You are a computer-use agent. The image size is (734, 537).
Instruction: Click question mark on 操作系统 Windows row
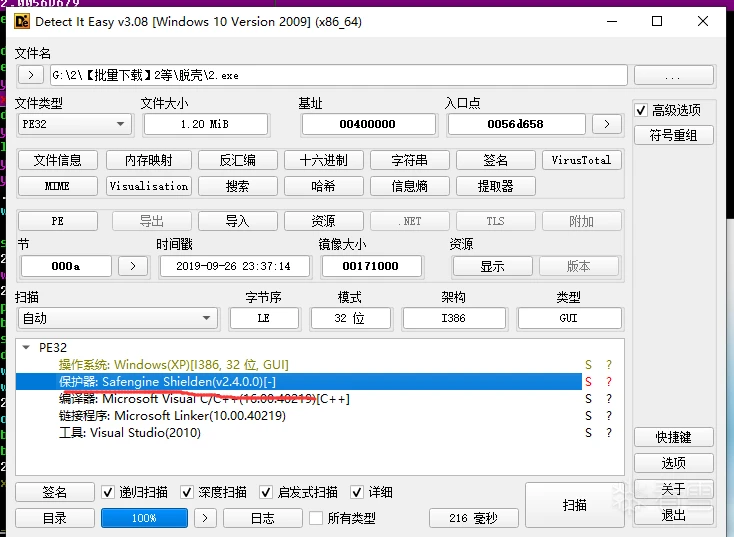tap(609, 365)
